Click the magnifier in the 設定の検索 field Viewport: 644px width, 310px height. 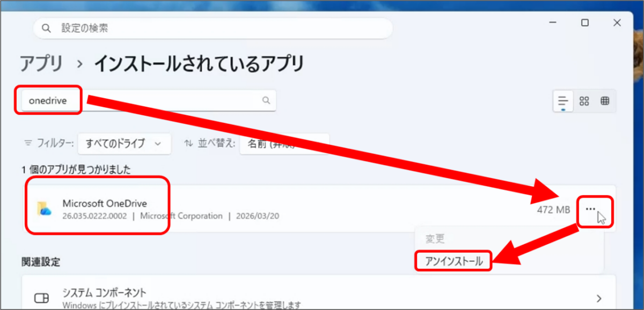tap(46, 28)
